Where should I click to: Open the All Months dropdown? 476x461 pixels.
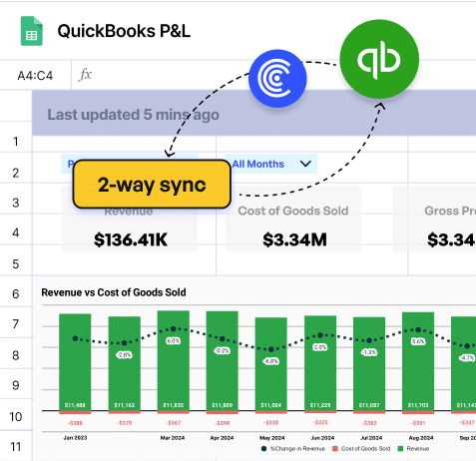coord(271,164)
